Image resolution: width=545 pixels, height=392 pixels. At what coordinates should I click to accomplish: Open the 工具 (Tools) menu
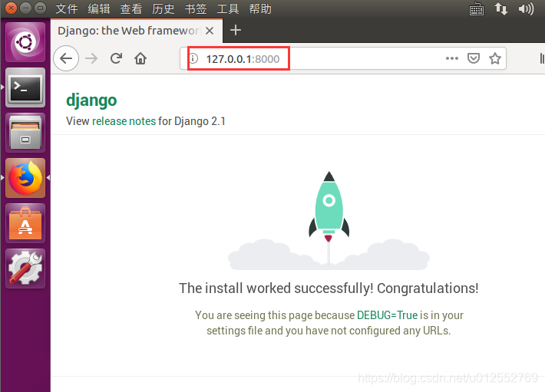(228, 8)
